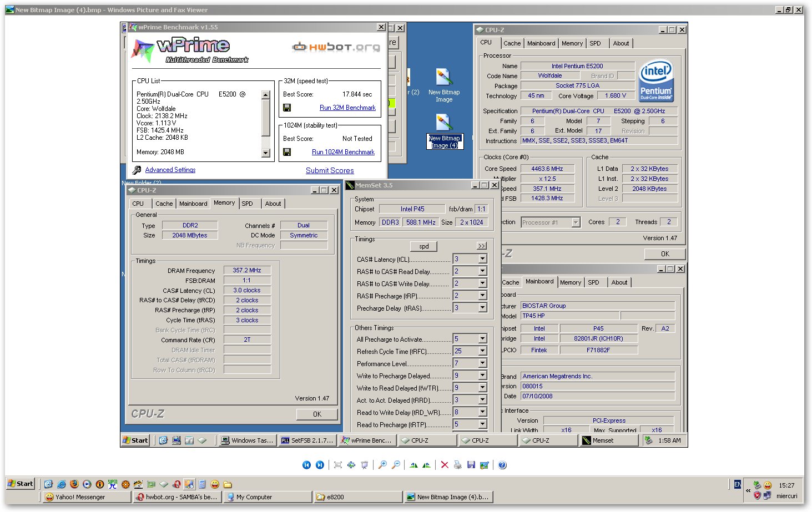
Task: Switch to Yahoo! Messenger in the taskbar
Action: [87, 497]
